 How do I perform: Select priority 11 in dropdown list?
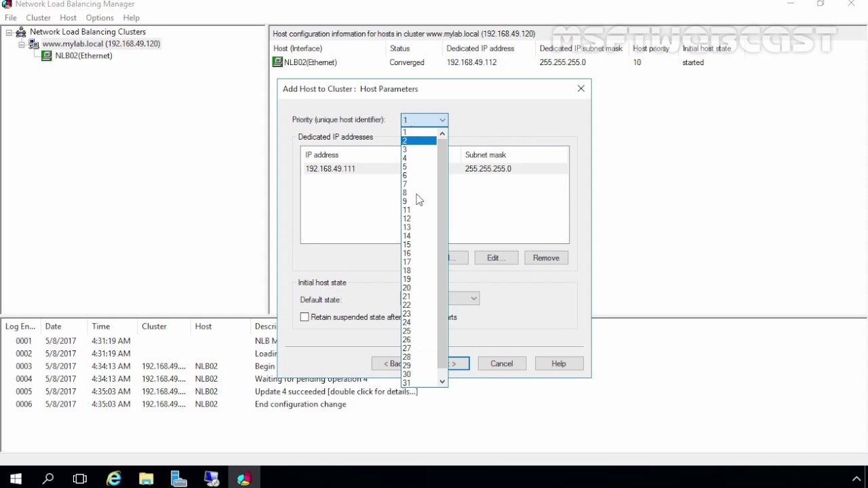[x=419, y=210]
